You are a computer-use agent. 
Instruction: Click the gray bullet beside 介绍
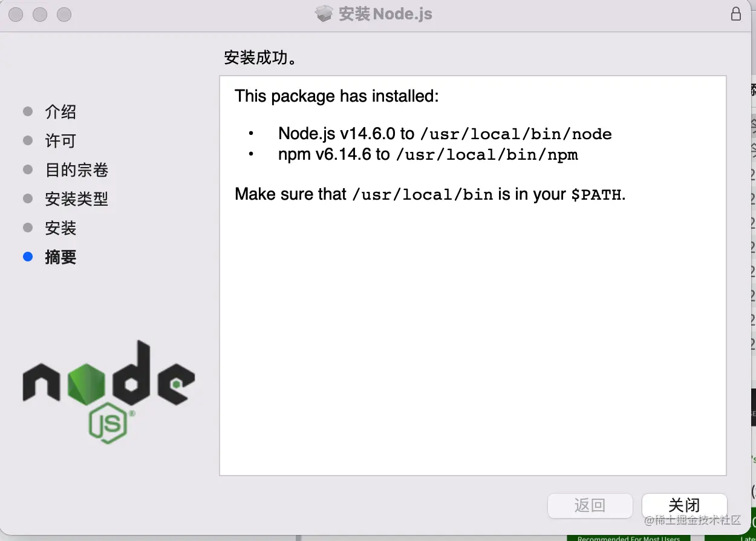tap(28, 111)
